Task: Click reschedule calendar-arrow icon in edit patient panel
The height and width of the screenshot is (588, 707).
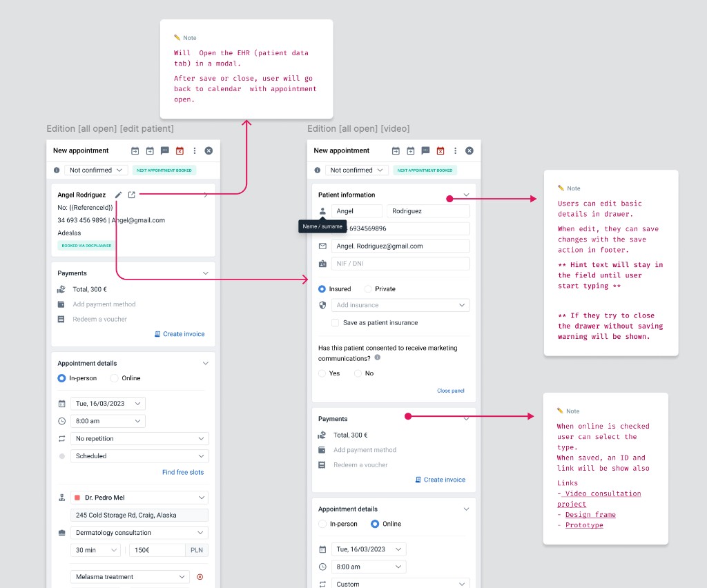Action: click(135, 150)
